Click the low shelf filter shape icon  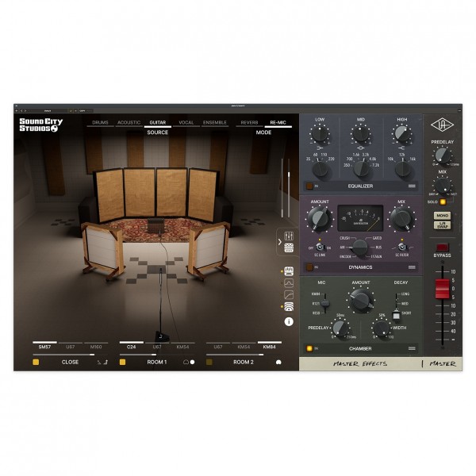(x=320, y=148)
